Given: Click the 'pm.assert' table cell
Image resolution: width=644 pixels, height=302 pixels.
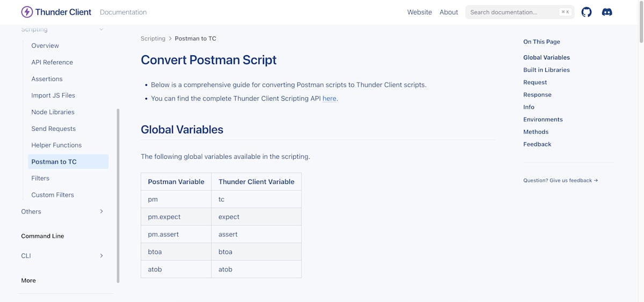Looking at the screenshot, I should pyautogui.click(x=176, y=234).
